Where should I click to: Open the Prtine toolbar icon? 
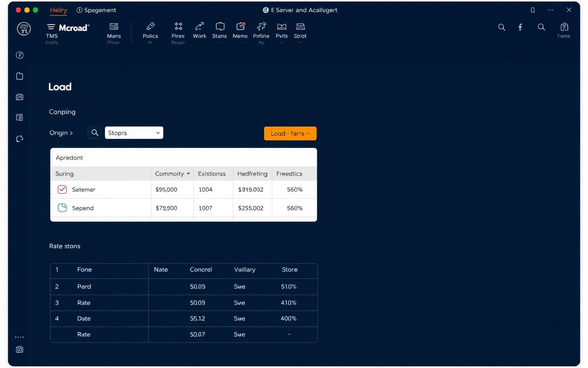tap(261, 26)
